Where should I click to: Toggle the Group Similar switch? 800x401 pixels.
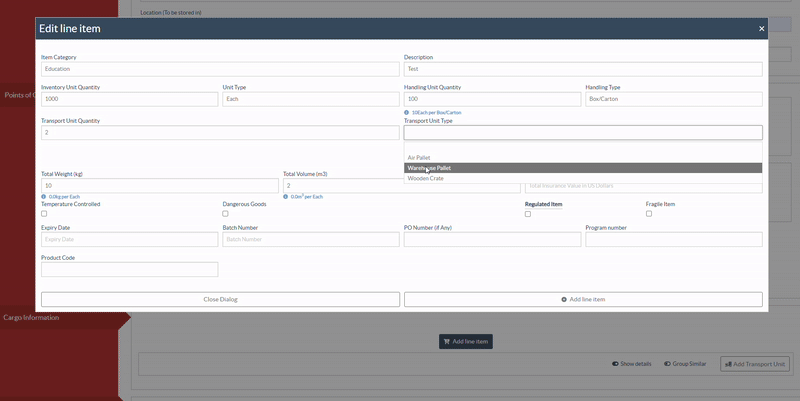667,364
